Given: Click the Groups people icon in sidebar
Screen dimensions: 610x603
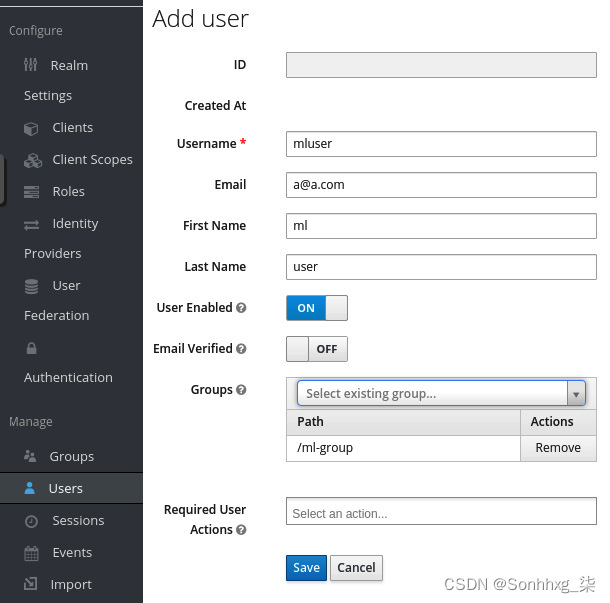Looking at the screenshot, I should pos(30,456).
